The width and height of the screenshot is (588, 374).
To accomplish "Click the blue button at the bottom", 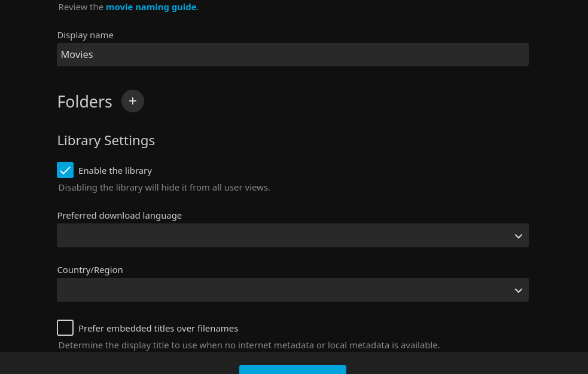I will click(293, 369).
